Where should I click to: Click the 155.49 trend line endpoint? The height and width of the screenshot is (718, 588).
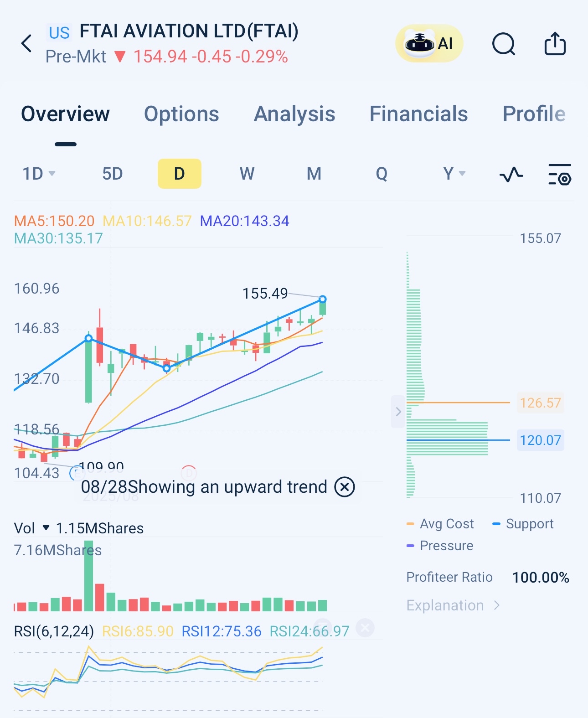tap(323, 299)
